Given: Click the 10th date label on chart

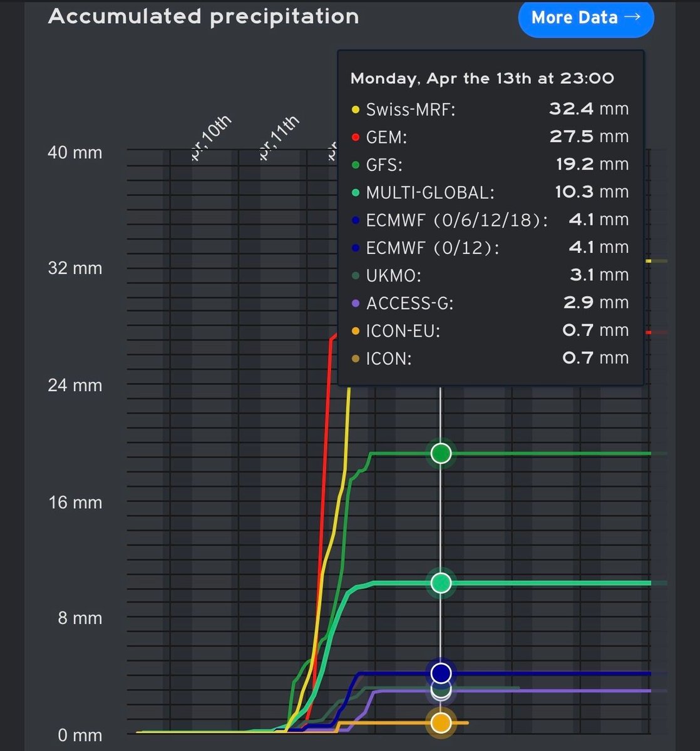Looking at the screenshot, I should pos(212,139).
